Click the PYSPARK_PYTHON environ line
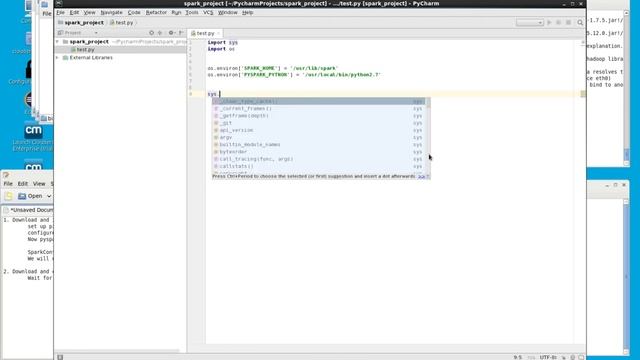This screenshot has width=640, height=360. tap(294, 75)
